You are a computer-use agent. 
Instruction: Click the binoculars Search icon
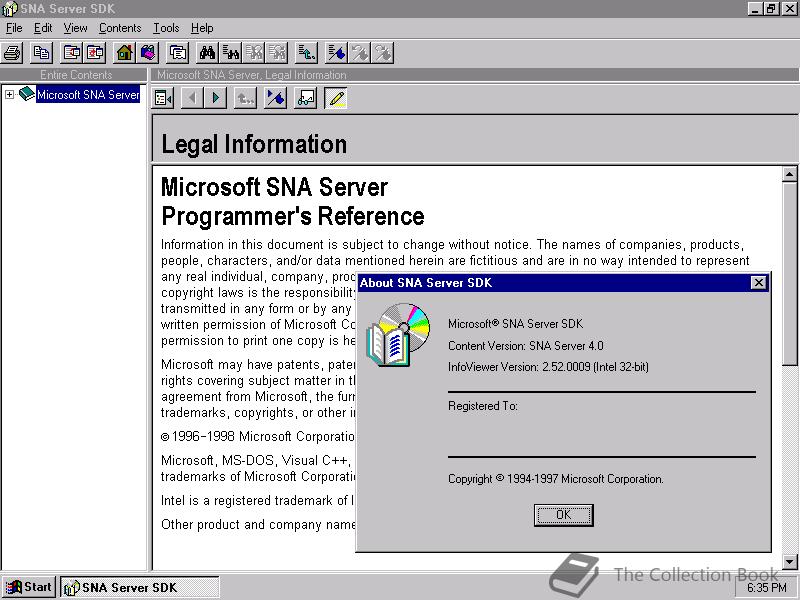207,53
